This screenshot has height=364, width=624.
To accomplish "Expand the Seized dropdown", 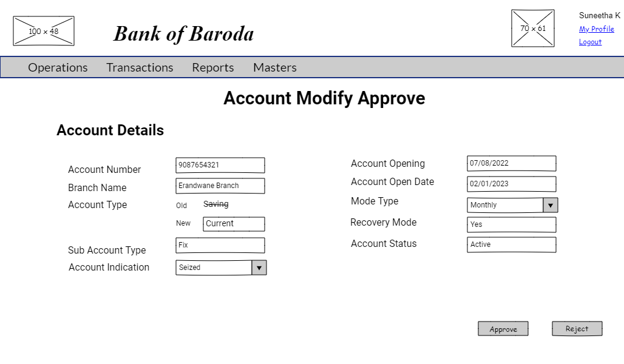I will click(x=259, y=268).
